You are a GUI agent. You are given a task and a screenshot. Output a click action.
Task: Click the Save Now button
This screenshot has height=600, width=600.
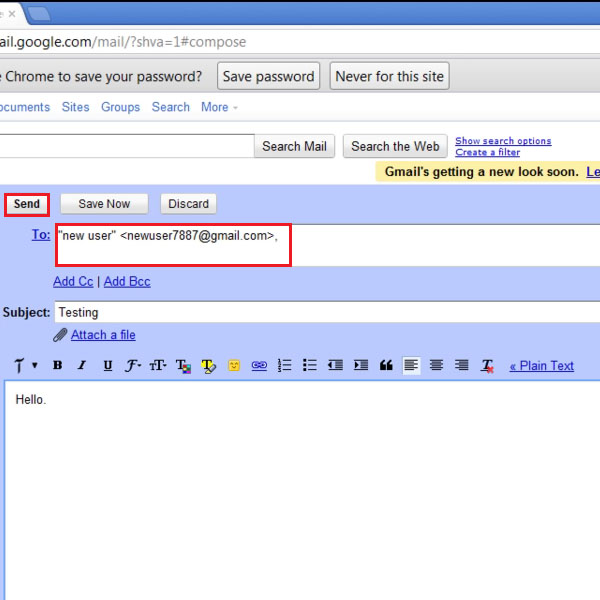[x=104, y=204]
